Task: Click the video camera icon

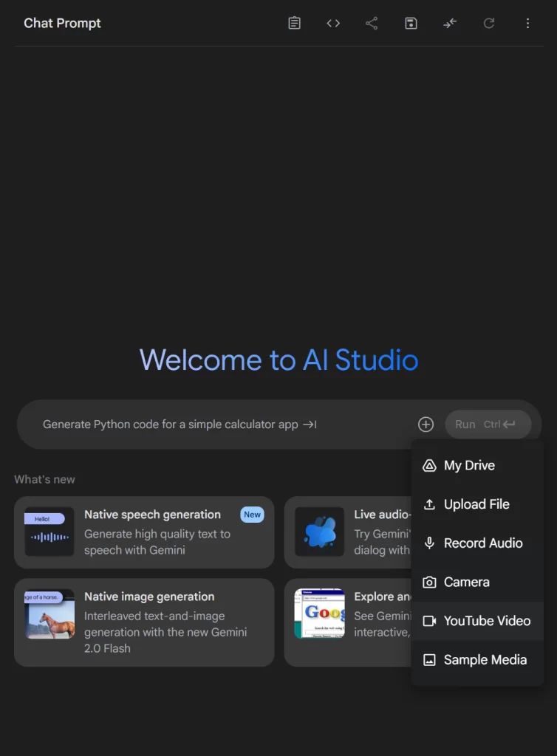Action: [x=429, y=621]
